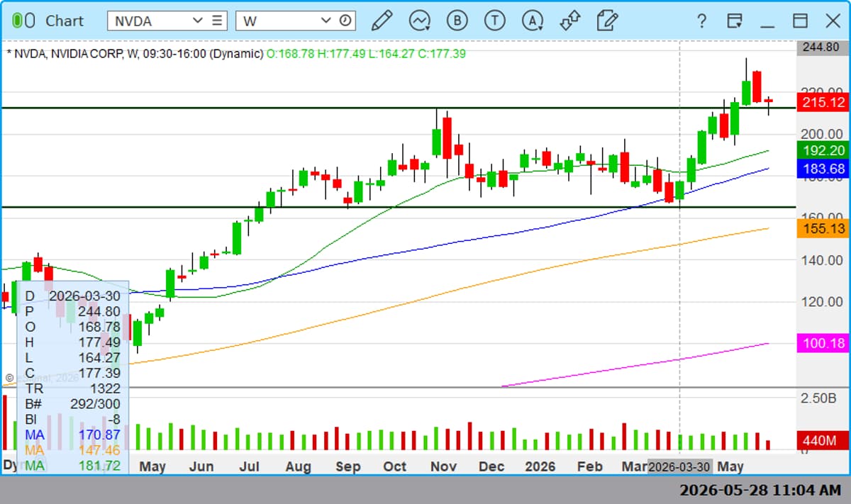Click the 2026-05-28 11:04 AM clock
The height and width of the screenshot is (504, 851).
coord(760,490)
